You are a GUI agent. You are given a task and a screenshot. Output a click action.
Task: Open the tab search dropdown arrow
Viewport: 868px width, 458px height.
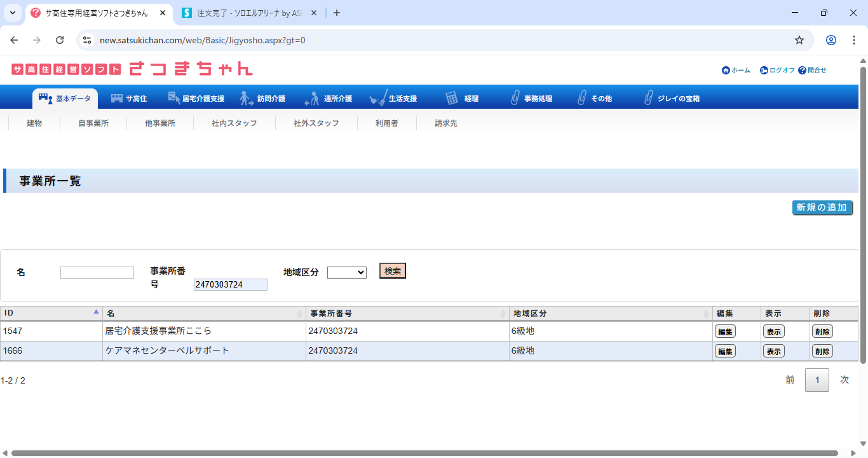point(12,13)
